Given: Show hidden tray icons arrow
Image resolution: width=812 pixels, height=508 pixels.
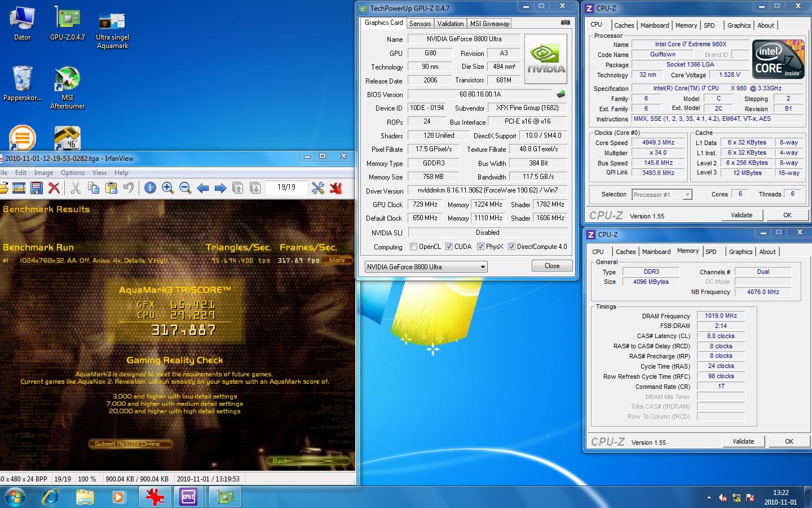Looking at the screenshot, I should (709, 497).
